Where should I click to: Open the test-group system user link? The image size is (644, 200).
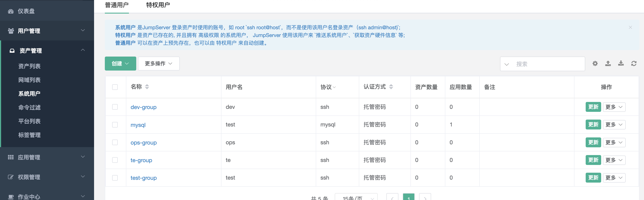pos(144,178)
